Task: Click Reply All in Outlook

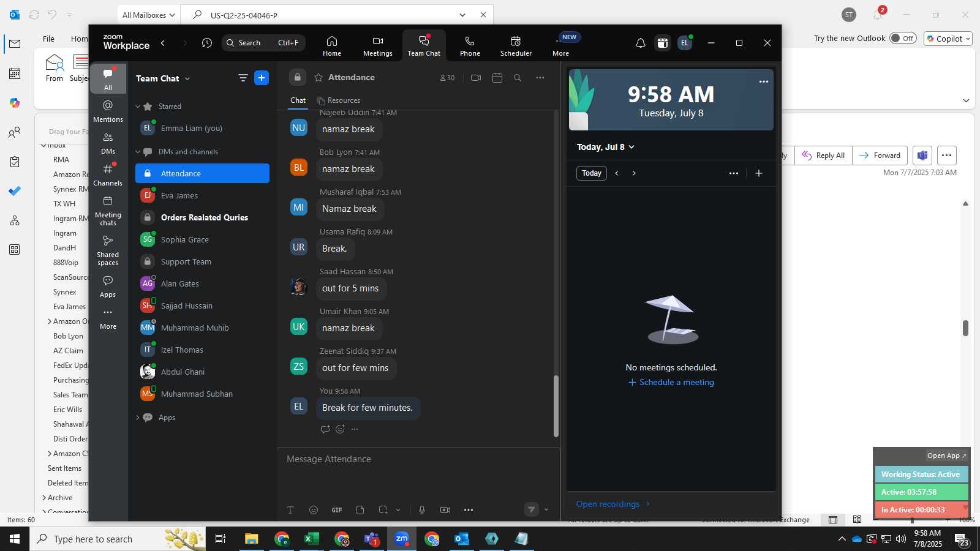Action: coord(823,156)
